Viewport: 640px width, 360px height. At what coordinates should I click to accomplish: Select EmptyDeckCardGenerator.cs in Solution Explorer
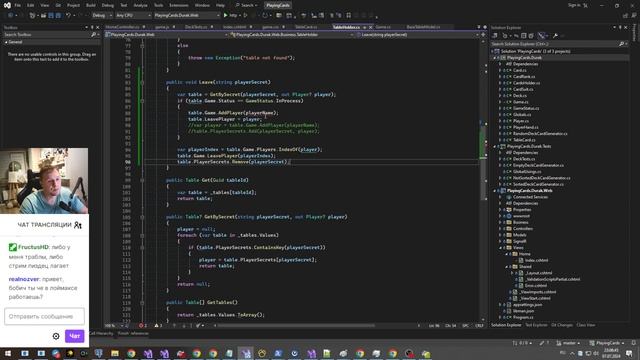[538, 165]
